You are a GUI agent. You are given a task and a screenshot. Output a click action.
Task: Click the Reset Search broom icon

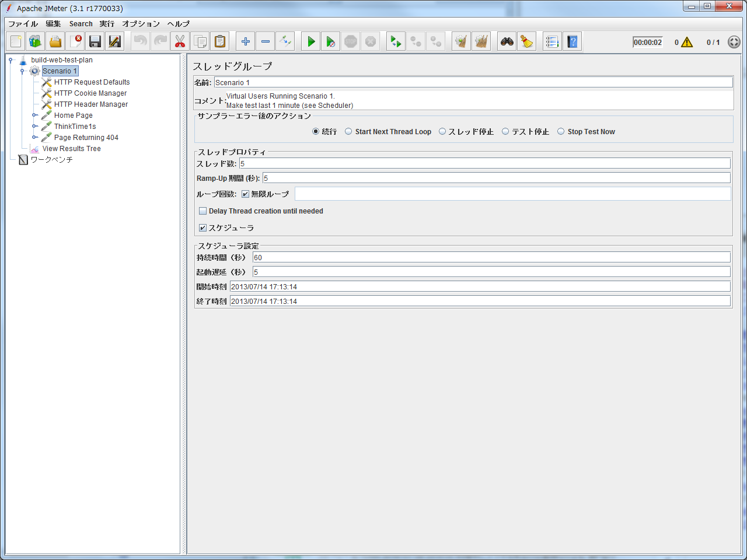point(527,41)
